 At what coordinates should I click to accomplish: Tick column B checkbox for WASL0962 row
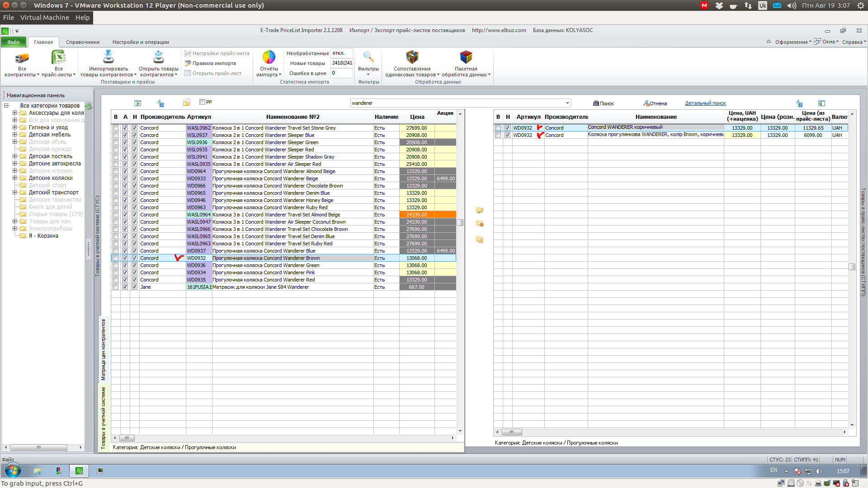pos(116,128)
